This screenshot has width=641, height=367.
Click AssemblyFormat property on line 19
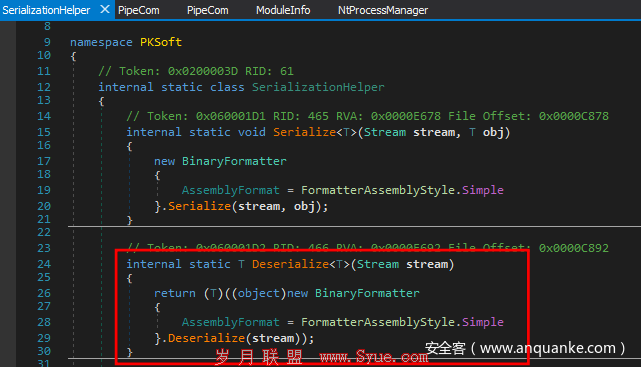pyautogui.click(x=231, y=190)
